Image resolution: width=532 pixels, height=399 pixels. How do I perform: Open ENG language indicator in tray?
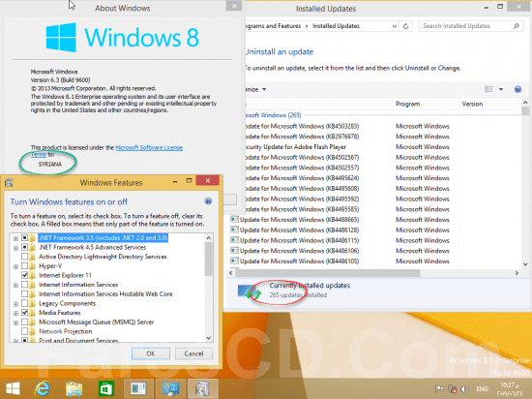click(x=482, y=388)
